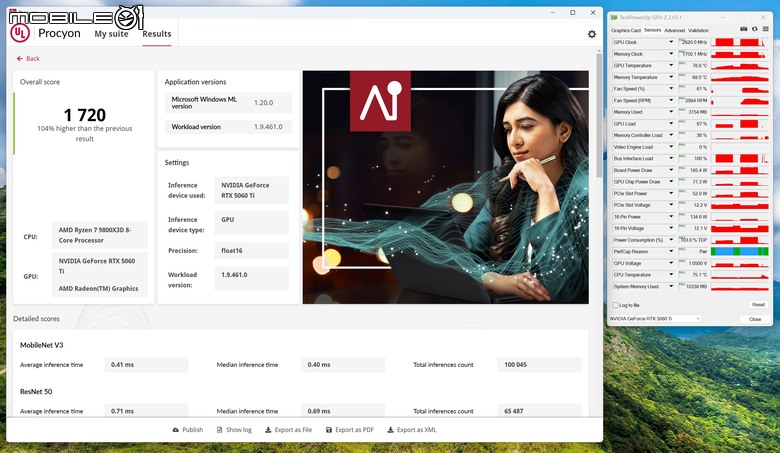This screenshot has width=780, height=453.
Task: Enable Log to file checkbox
Action: click(615, 305)
